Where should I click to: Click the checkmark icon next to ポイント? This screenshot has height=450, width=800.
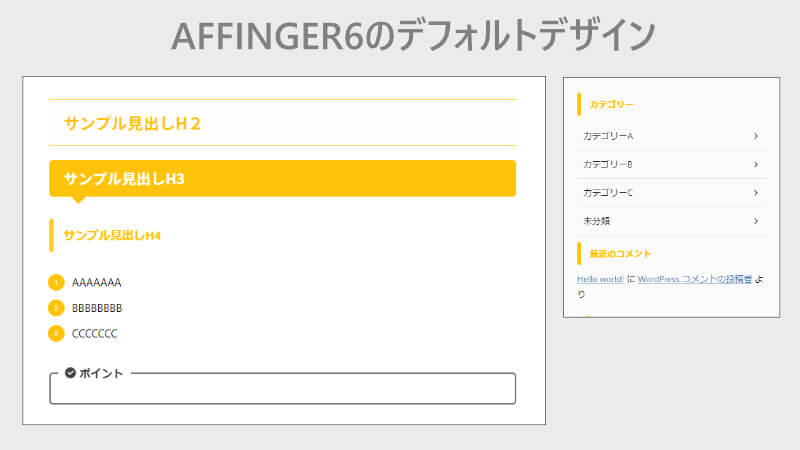click(70, 373)
